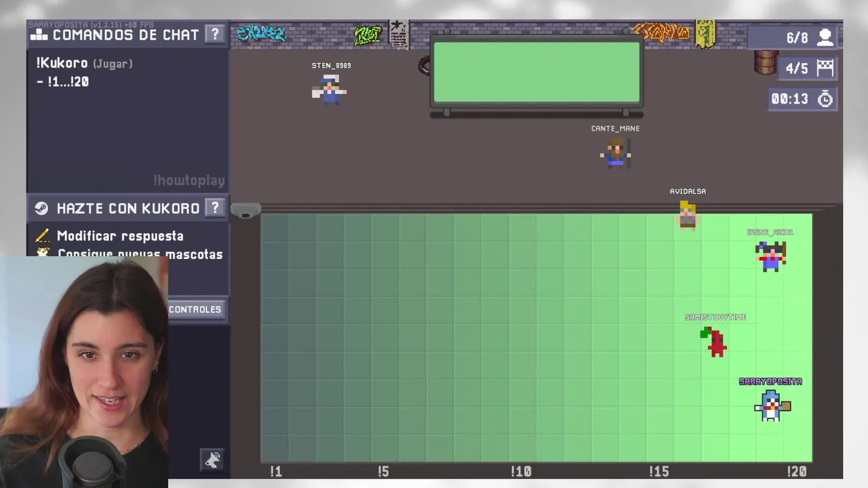This screenshot has height=488, width=868.
Task: Click the HAZTE CON KUKORO header
Action: pos(128,208)
